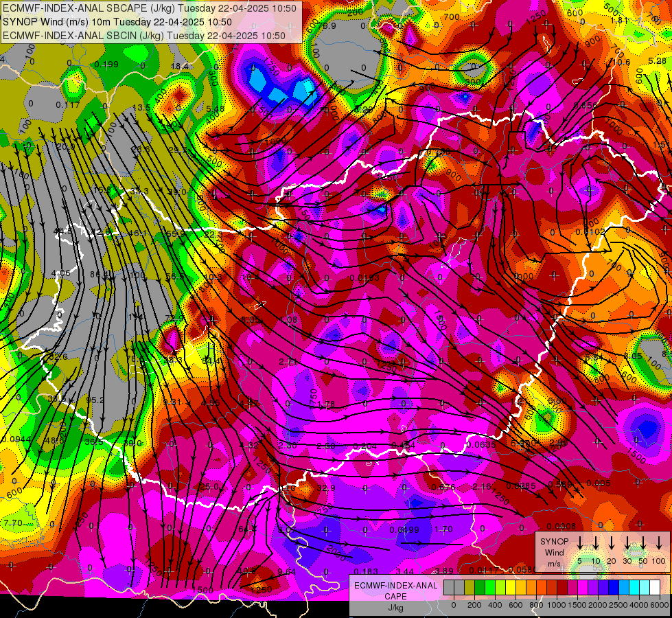The height and width of the screenshot is (618, 672).
Task: Click the station value '5.28'
Action: 658,61
